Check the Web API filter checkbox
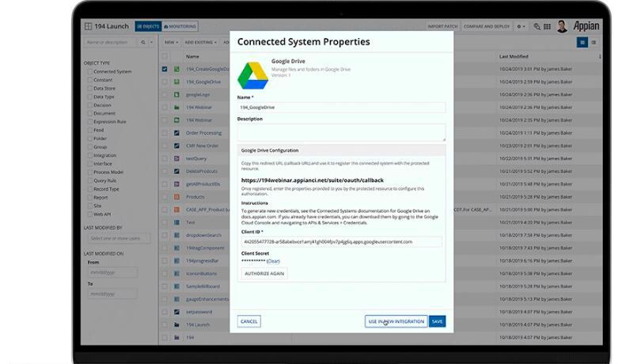Image resolution: width=618 pixels, height=364 pixels. pos(90,214)
